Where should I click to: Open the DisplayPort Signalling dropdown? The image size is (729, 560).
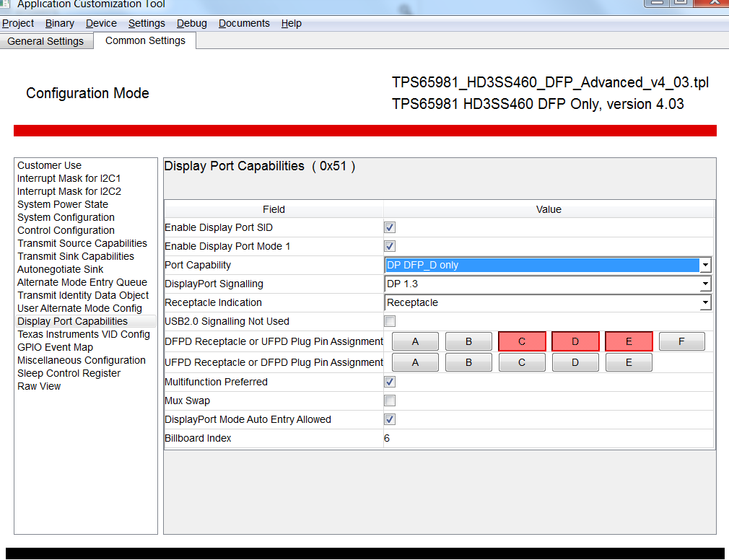tap(548, 284)
